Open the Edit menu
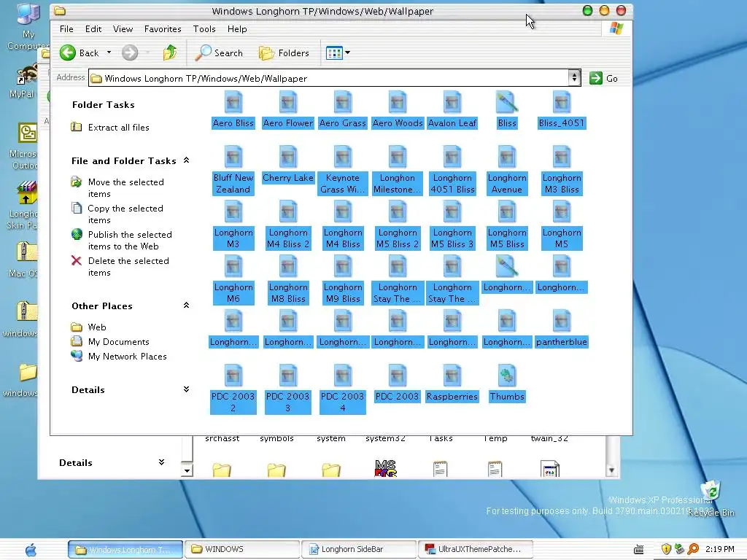 [93, 29]
